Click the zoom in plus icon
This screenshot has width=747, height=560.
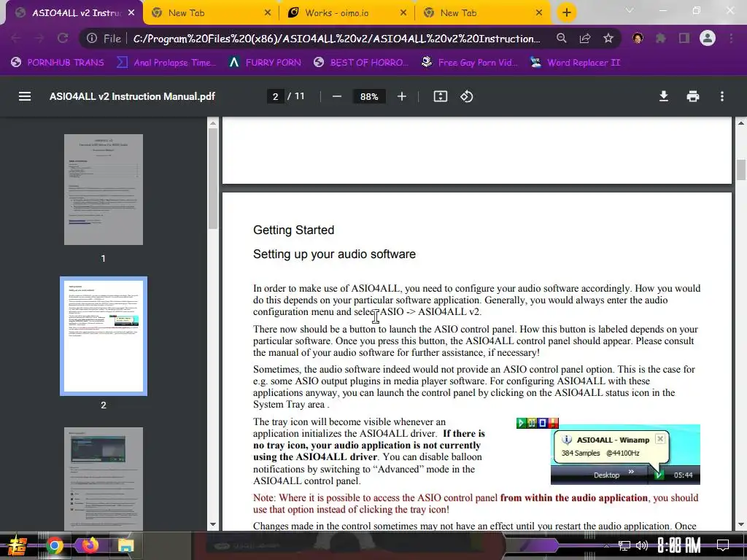coord(402,97)
